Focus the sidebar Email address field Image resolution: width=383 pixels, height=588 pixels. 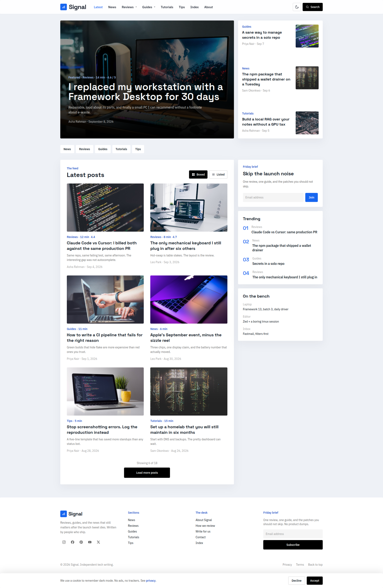click(x=273, y=197)
